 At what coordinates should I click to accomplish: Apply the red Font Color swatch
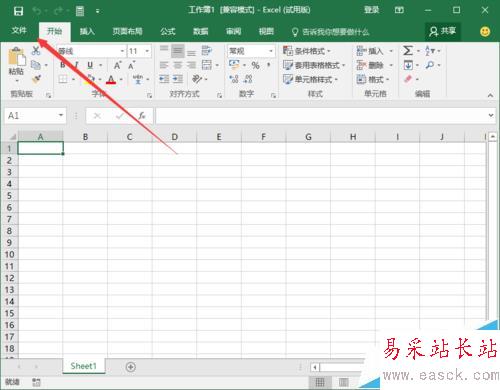[x=111, y=80]
